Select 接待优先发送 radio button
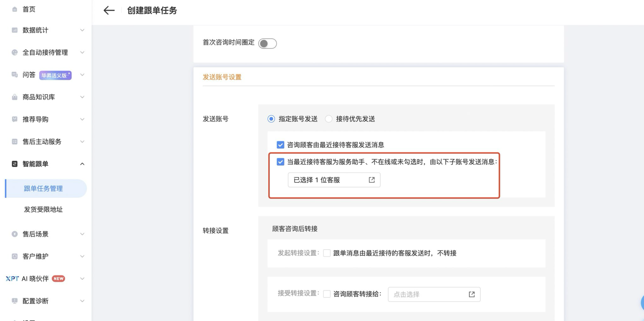The width and height of the screenshot is (644, 321). click(x=329, y=119)
